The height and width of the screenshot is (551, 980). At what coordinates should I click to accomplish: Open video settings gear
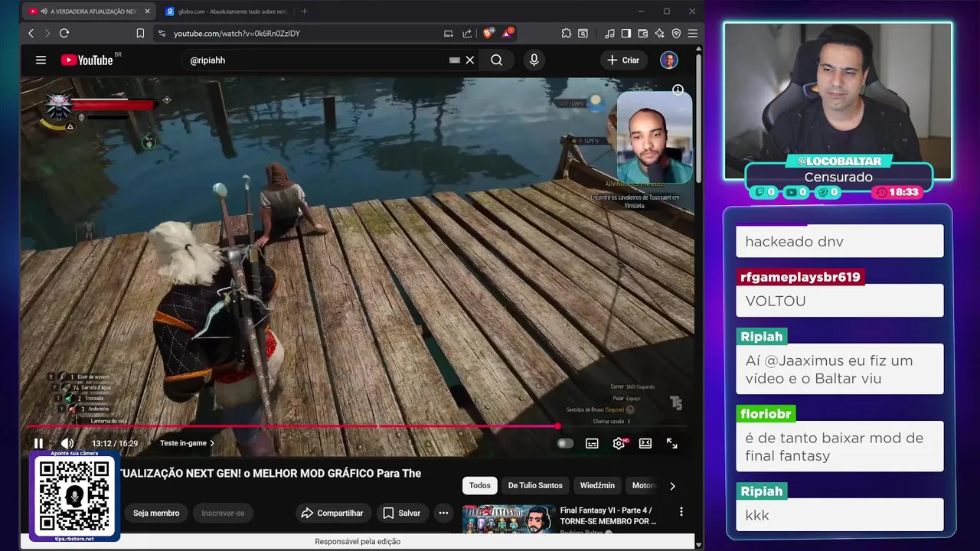coord(619,443)
